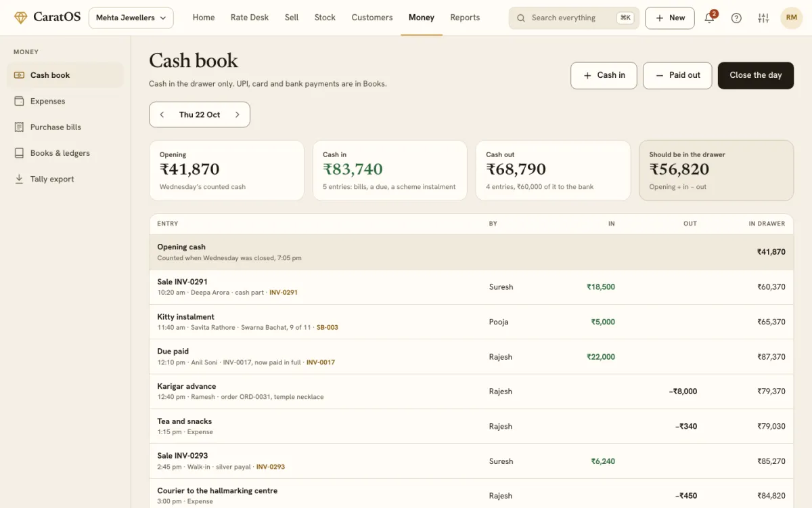
Task: Click the ₹5,000 cash in amount
Action: [603, 322]
